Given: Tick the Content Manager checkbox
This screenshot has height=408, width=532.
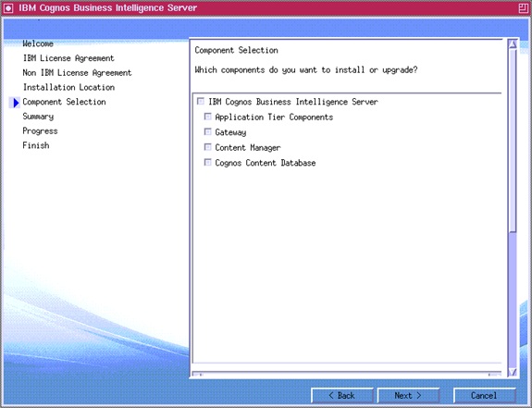Looking at the screenshot, I should point(207,147).
